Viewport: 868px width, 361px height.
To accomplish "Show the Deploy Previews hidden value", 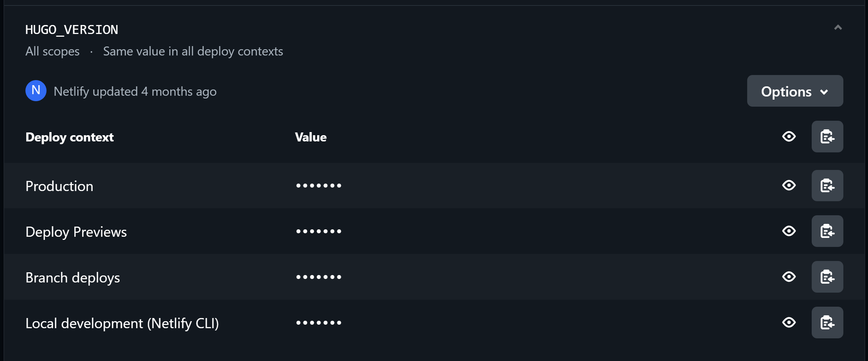I will pos(789,231).
